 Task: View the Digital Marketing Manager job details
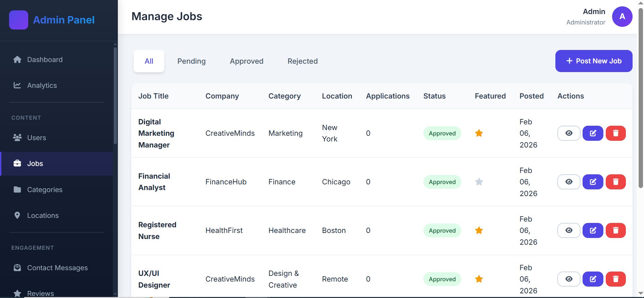tap(568, 133)
